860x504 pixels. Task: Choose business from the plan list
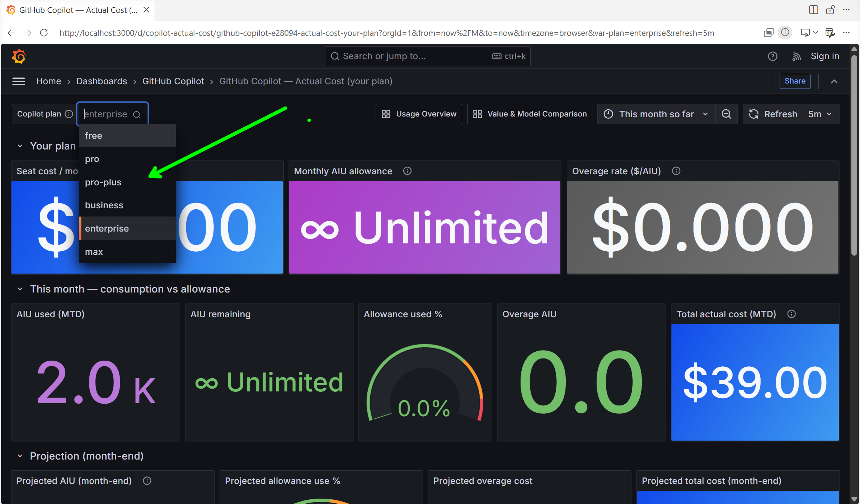(127, 205)
